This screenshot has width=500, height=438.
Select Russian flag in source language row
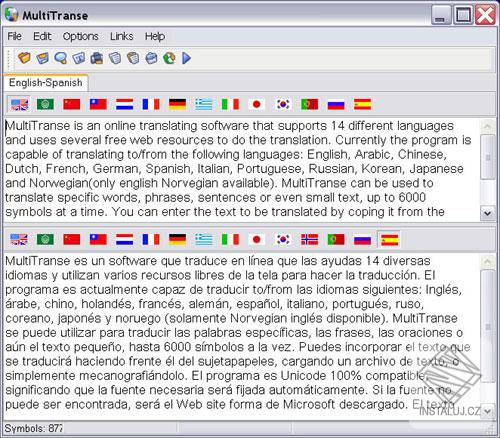click(x=336, y=104)
